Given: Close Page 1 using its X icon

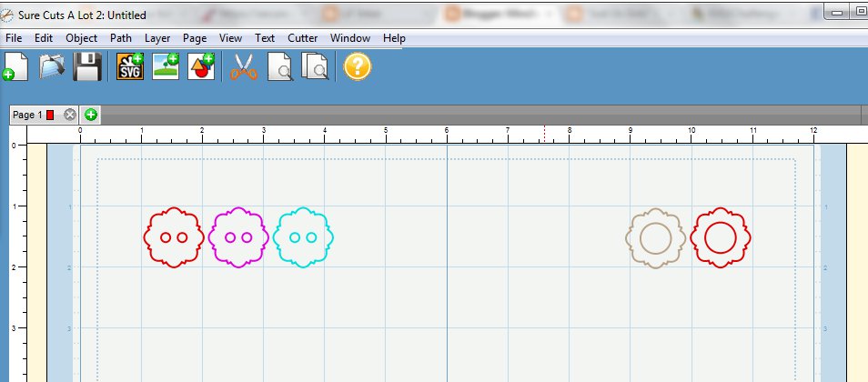Looking at the screenshot, I should tap(70, 116).
